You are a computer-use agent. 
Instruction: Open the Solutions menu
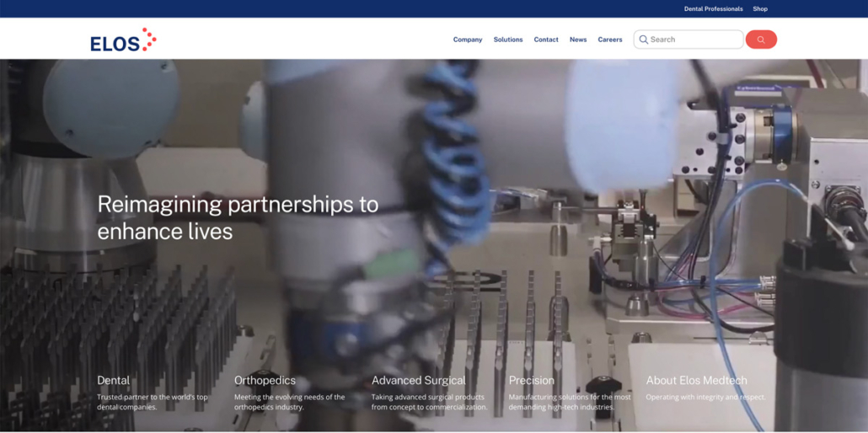click(x=508, y=40)
